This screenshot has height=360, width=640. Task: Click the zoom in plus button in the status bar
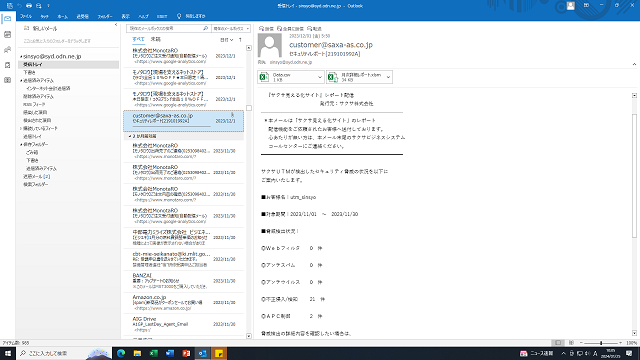pyautogui.click(x=620, y=343)
